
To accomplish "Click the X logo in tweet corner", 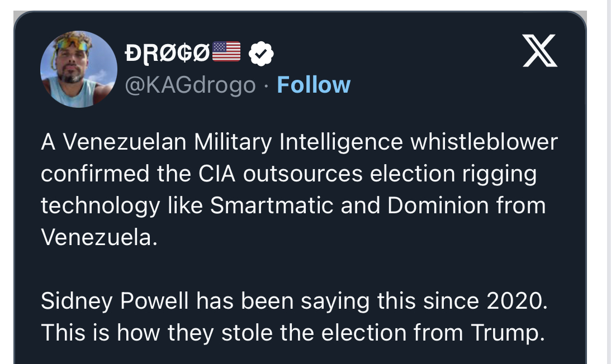I will coord(539,51).
